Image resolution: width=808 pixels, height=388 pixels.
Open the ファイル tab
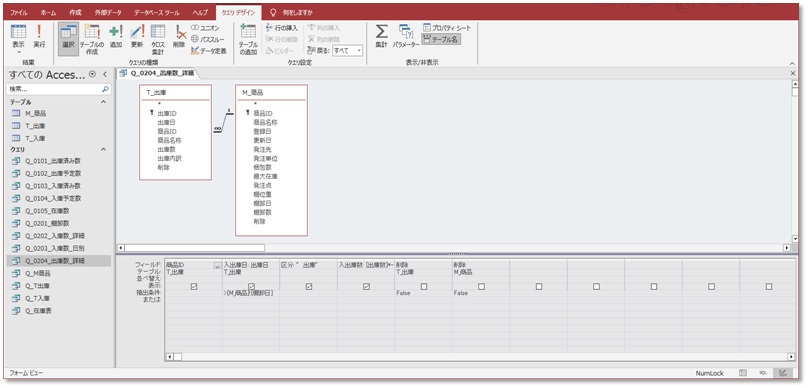[19, 12]
